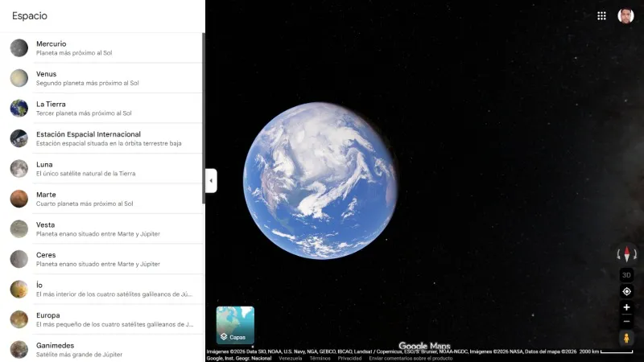Open the Términos footer link
Screen dimensions: 644x362
point(320,358)
